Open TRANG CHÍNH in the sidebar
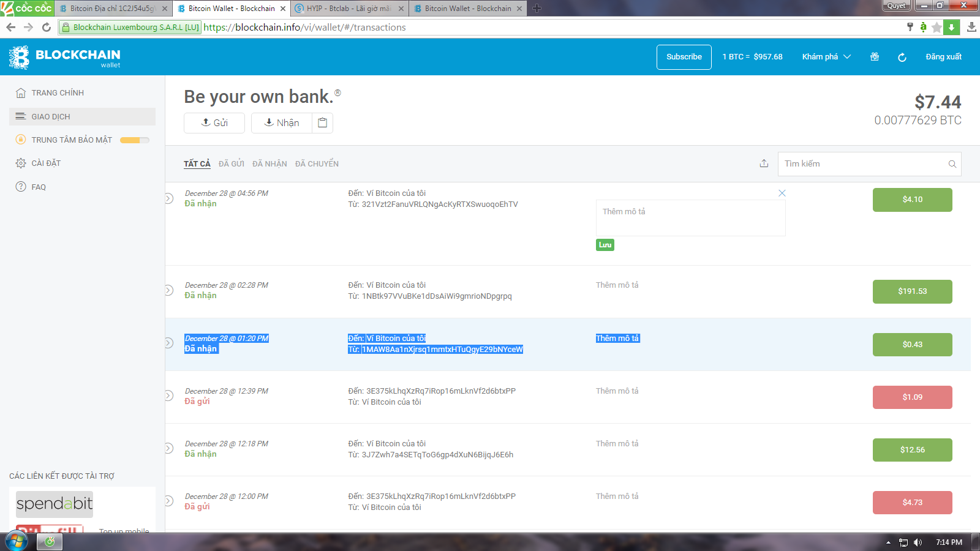This screenshot has height=551, width=980. (82, 93)
